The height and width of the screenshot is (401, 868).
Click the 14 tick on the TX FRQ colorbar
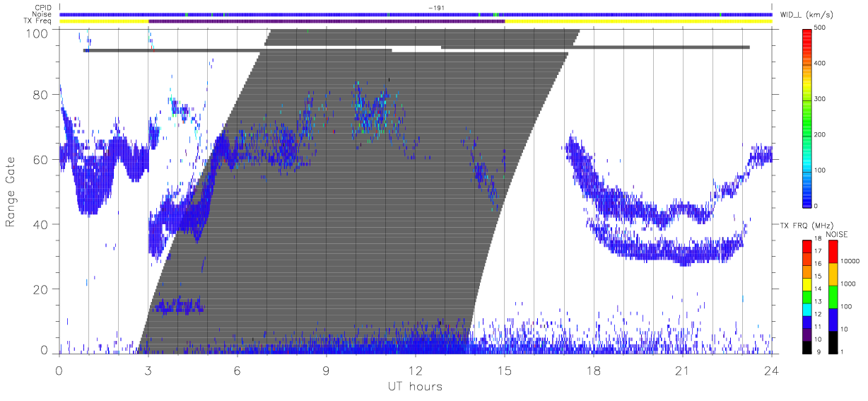(x=818, y=289)
